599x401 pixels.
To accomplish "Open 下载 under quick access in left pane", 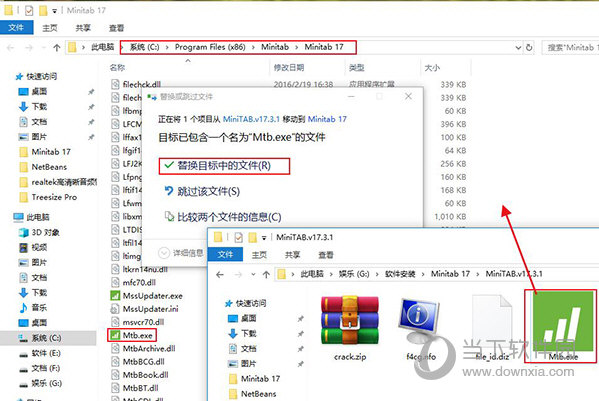I will [x=33, y=107].
